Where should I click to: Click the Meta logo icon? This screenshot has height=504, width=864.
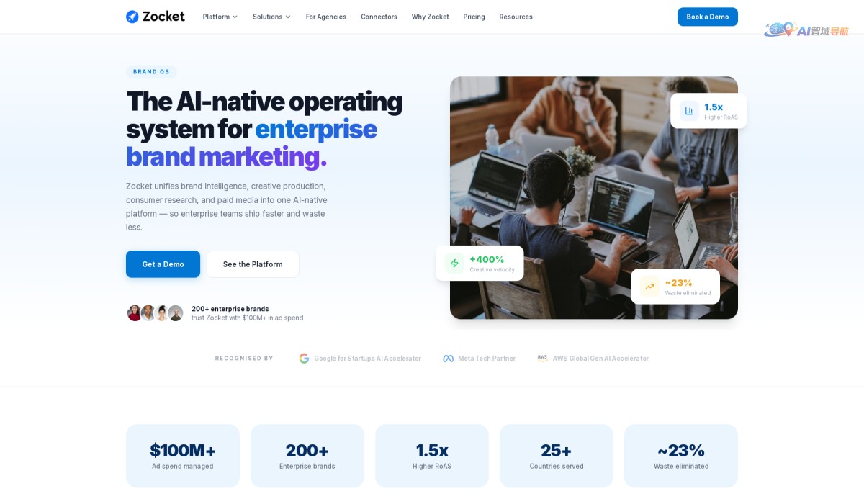click(x=448, y=359)
